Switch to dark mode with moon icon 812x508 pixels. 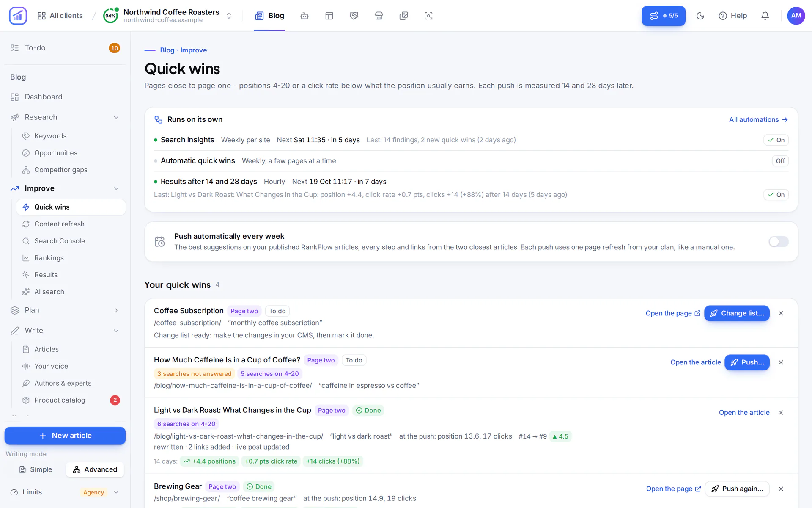pos(700,16)
